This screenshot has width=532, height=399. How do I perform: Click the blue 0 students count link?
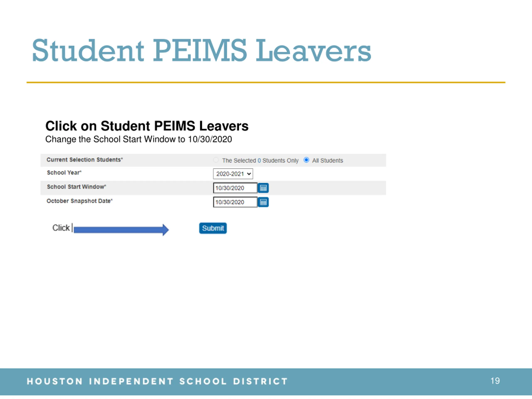click(259, 160)
